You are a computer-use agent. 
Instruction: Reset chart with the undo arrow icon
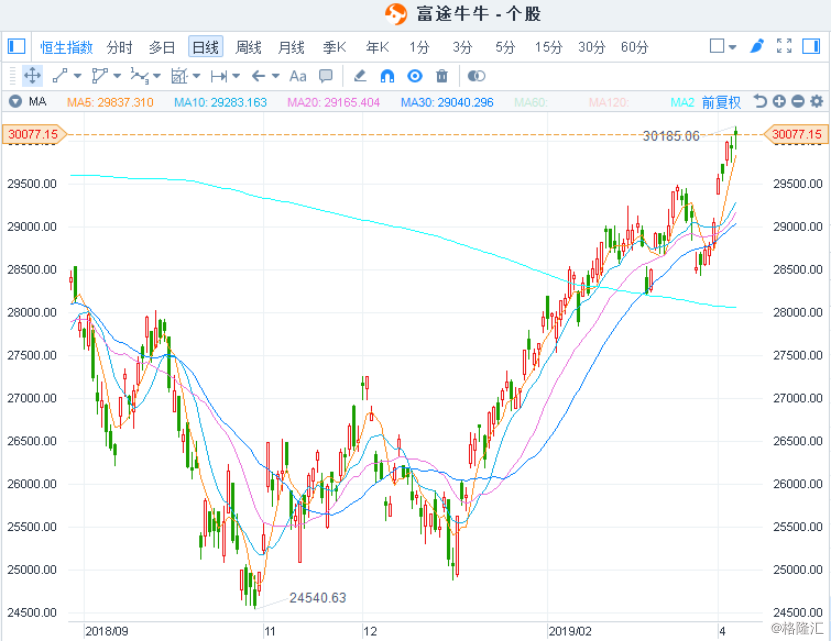click(x=760, y=101)
